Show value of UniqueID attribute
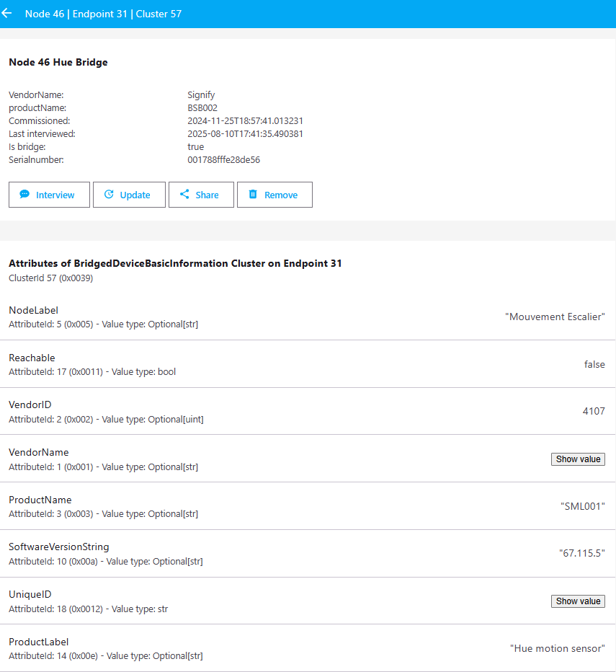 pyautogui.click(x=578, y=601)
